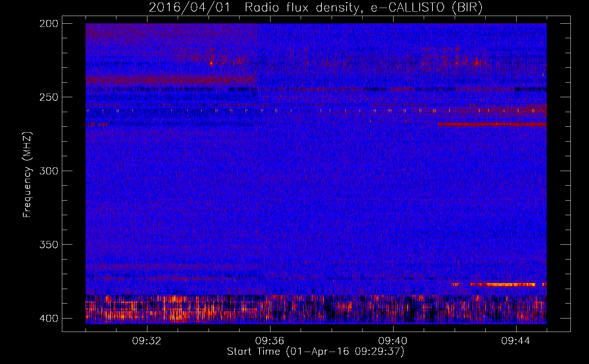Click the 09:36 time tick label
The height and width of the screenshot is (364, 589).
tap(270, 341)
